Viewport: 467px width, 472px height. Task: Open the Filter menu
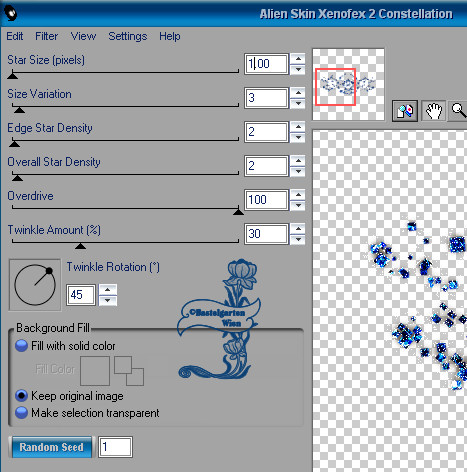pyautogui.click(x=46, y=36)
